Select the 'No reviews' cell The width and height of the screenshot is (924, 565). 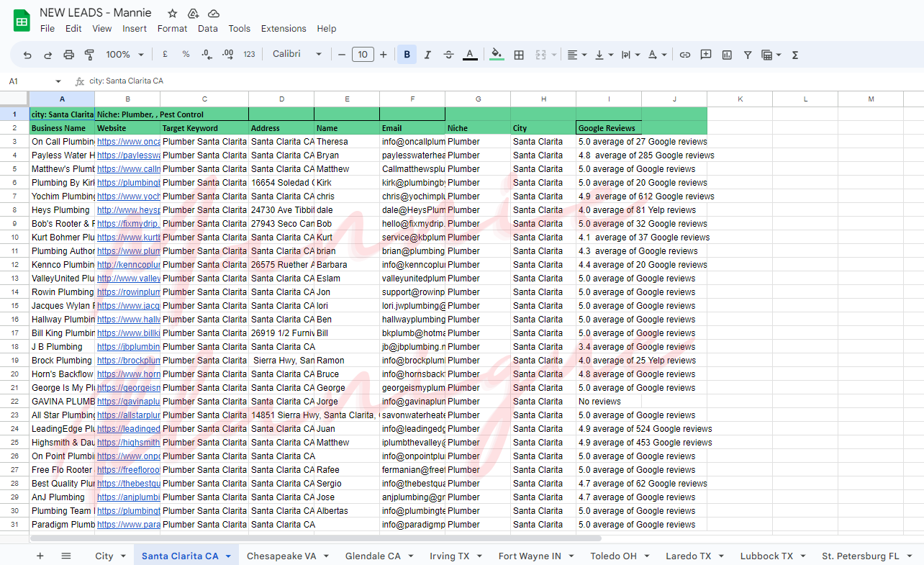pos(609,402)
